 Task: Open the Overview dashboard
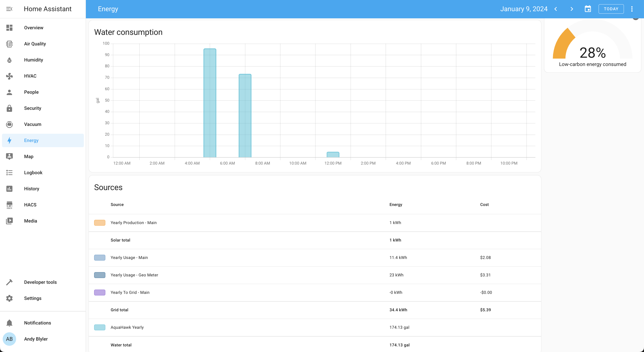34,28
